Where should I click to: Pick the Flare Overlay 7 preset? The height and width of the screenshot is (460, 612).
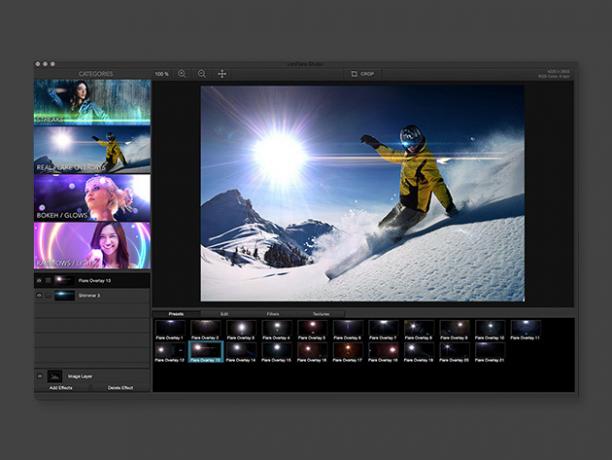click(x=383, y=330)
